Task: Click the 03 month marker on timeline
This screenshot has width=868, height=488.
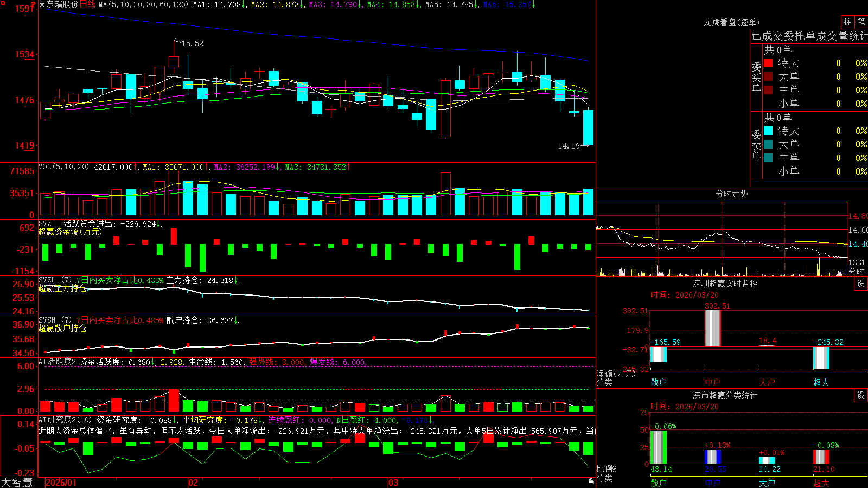Action: pos(393,483)
